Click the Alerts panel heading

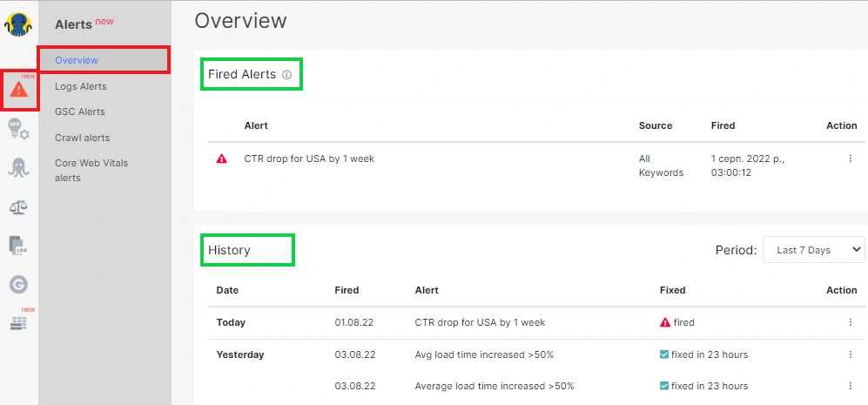(x=73, y=24)
